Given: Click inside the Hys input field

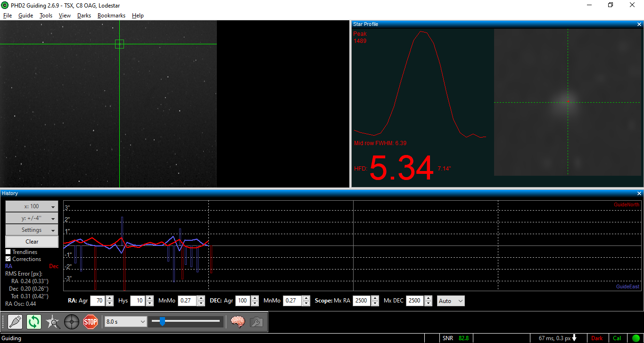Looking at the screenshot, I should coord(138,301).
